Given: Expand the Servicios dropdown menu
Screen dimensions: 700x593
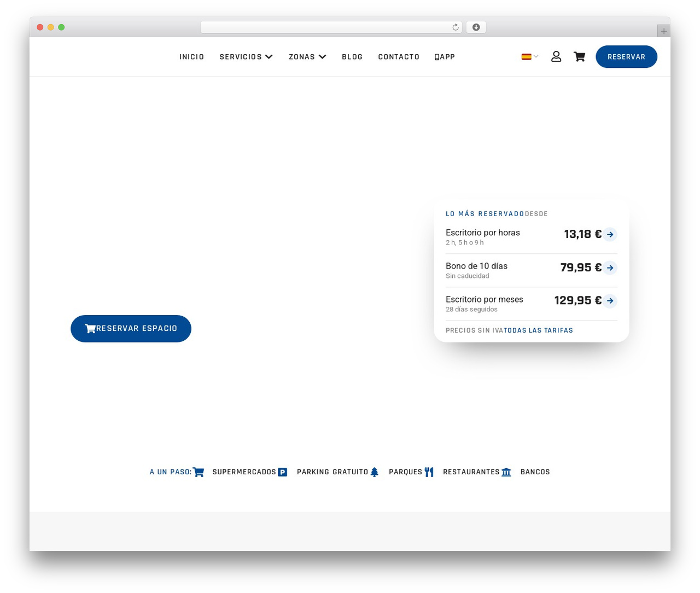Looking at the screenshot, I should click(246, 57).
